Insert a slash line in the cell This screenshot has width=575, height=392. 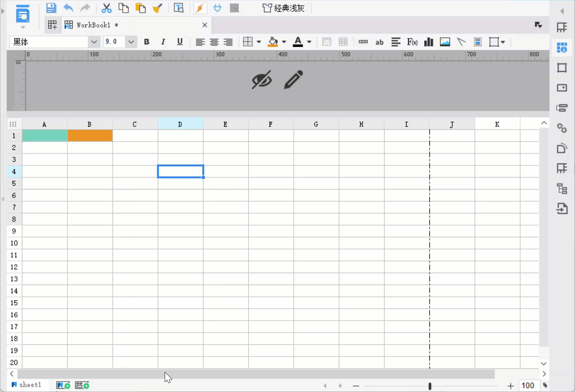point(461,42)
